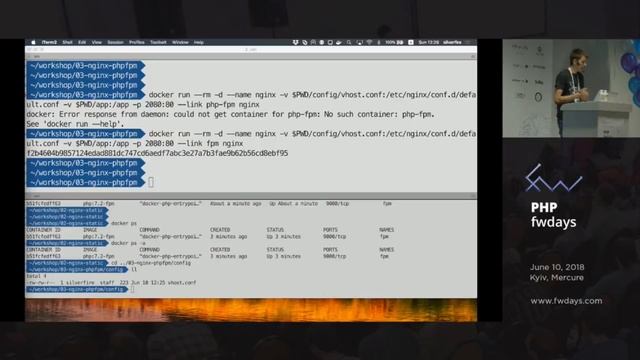Click 'About a minute ago' in bottom pane
The width and height of the screenshot is (640, 360).
coord(236,203)
